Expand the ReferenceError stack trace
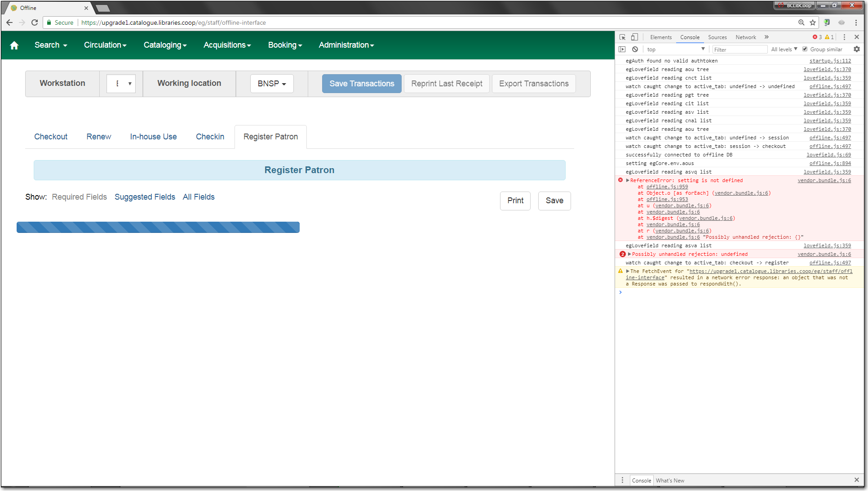The width and height of the screenshot is (868, 491). tap(628, 180)
